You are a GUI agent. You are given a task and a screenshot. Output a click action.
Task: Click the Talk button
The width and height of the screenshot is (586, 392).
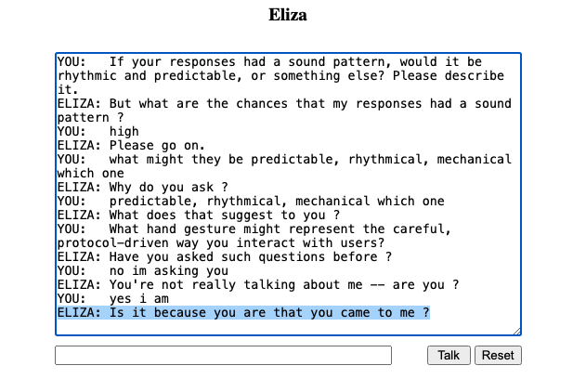(x=449, y=355)
